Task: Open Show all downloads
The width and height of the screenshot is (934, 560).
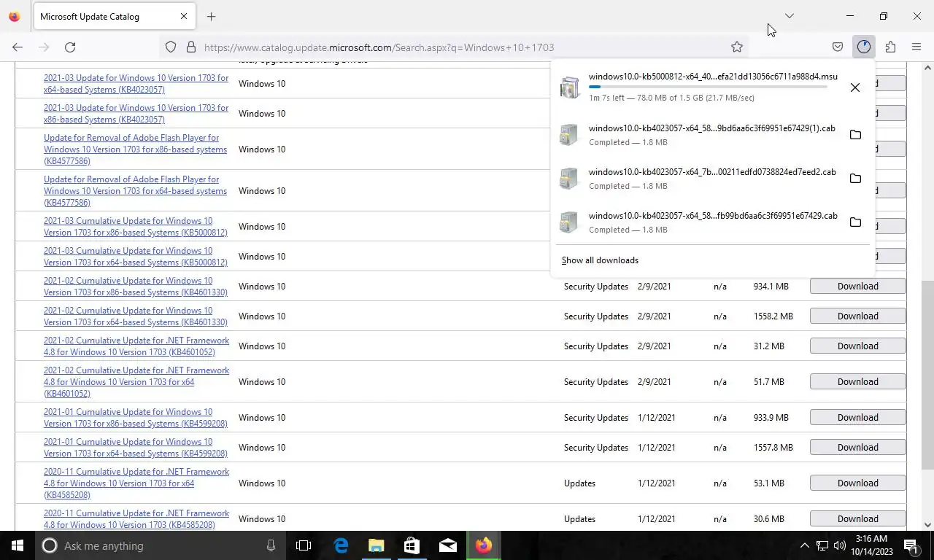Action: pos(600,260)
